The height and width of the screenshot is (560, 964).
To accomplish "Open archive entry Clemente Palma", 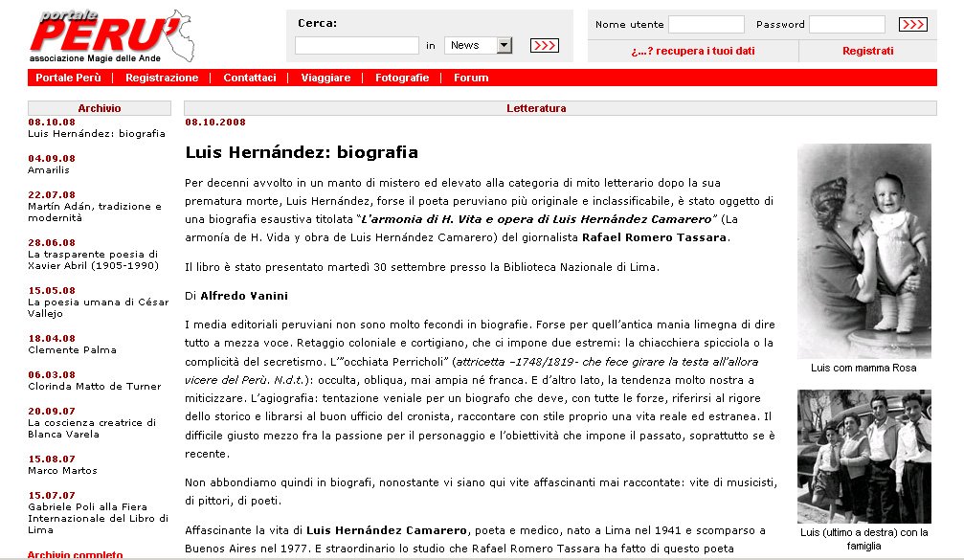I will pyautogui.click(x=72, y=349).
